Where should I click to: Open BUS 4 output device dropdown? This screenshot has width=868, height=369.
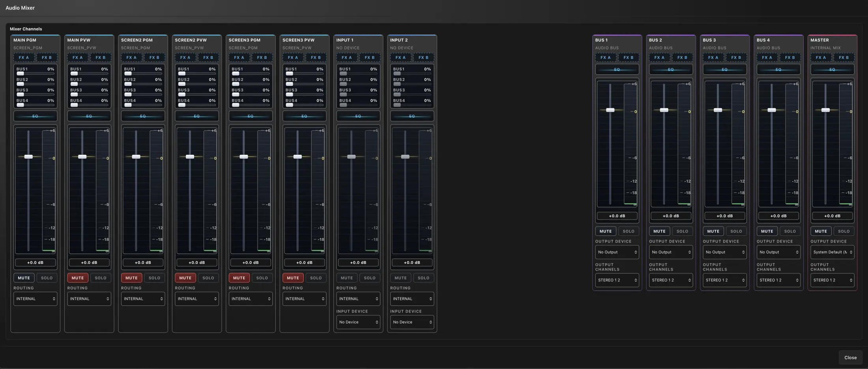pyautogui.click(x=778, y=252)
